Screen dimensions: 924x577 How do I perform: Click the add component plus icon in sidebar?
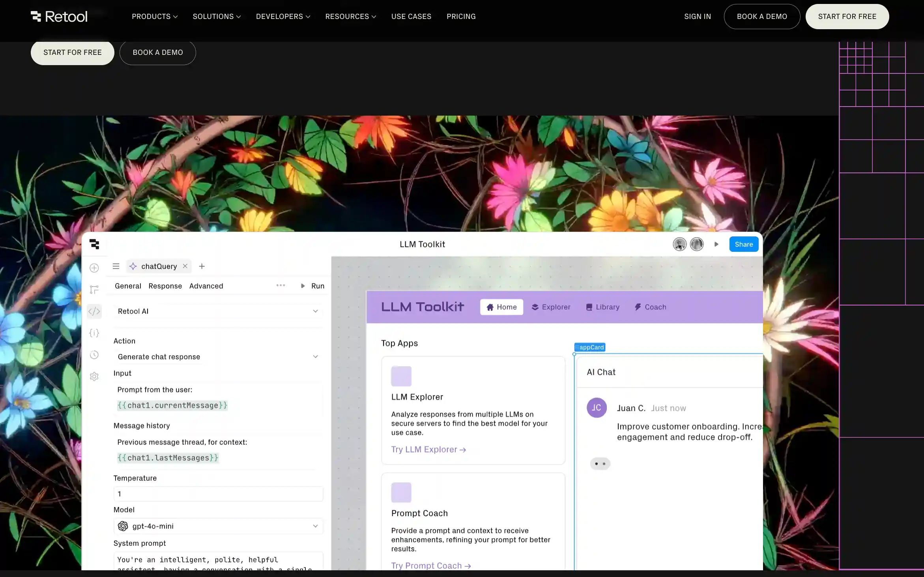point(94,268)
